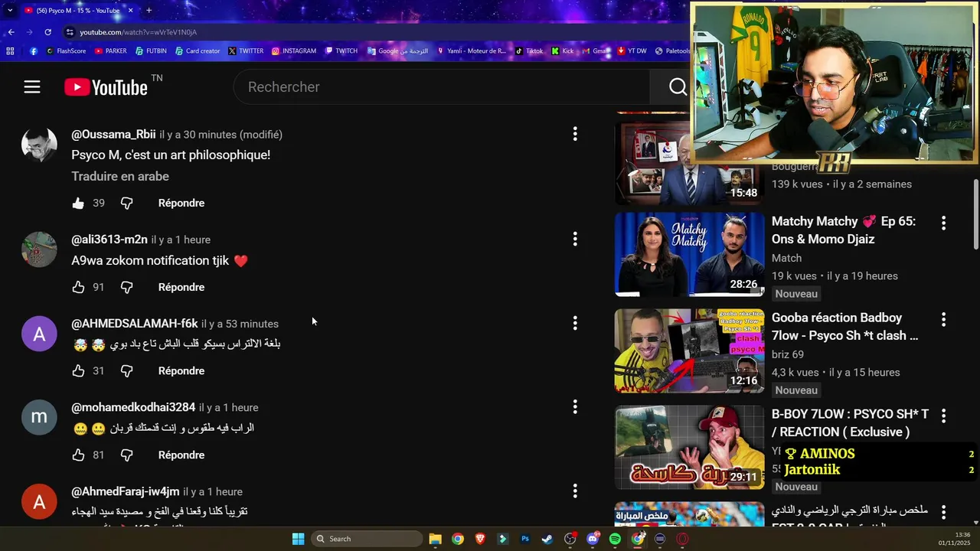The height and width of the screenshot is (551, 980).
Task: Dislike the comment by @Oussama_Rbii
Action: pos(127,203)
